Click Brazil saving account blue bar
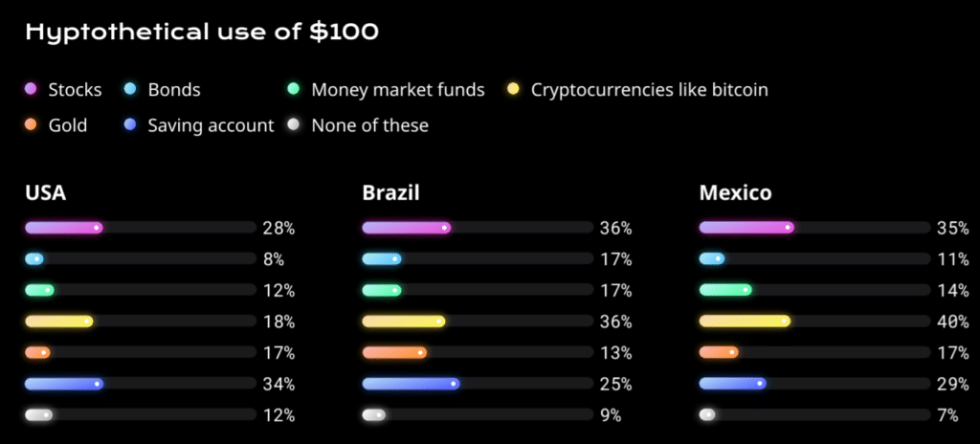 411,384
